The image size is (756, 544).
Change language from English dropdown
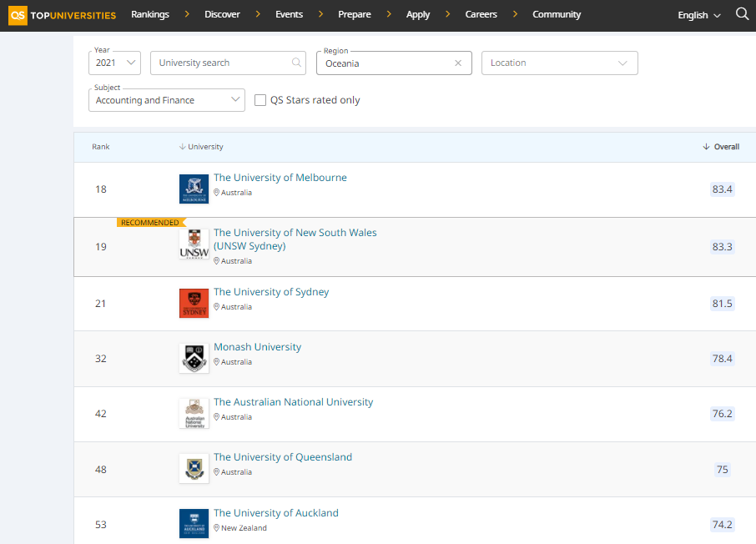point(698,15)
